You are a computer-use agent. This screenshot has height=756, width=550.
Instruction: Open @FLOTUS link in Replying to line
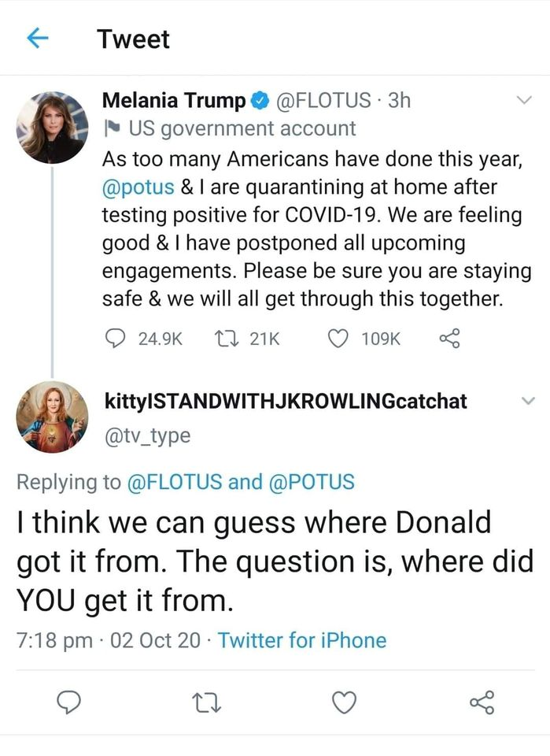tap(174, 482)
